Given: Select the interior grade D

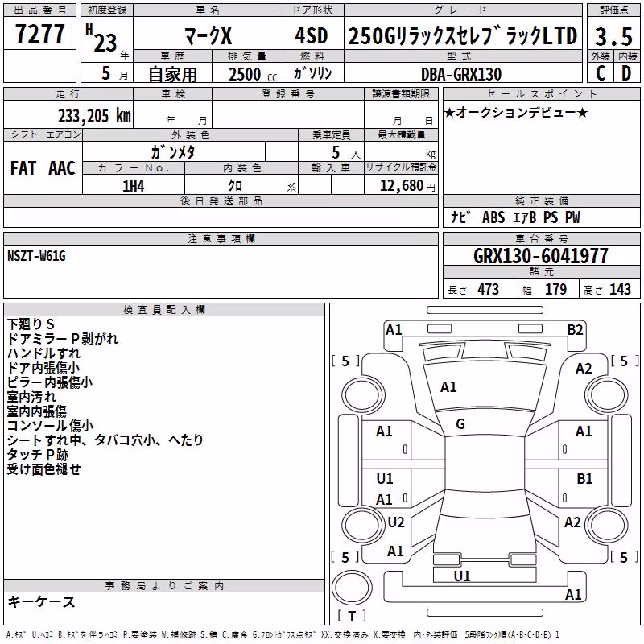Looking at the screenshot, I should (626, 73).
